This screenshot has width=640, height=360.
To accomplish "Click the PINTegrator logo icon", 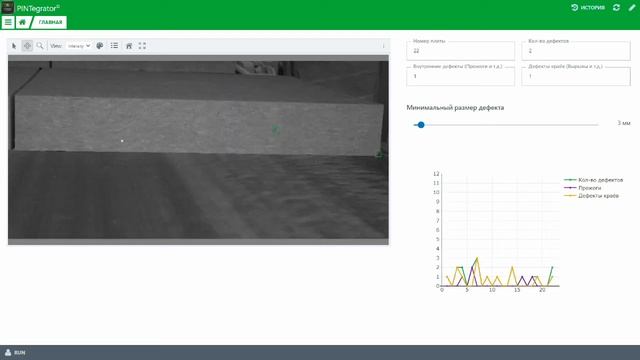I will [8, 7].
